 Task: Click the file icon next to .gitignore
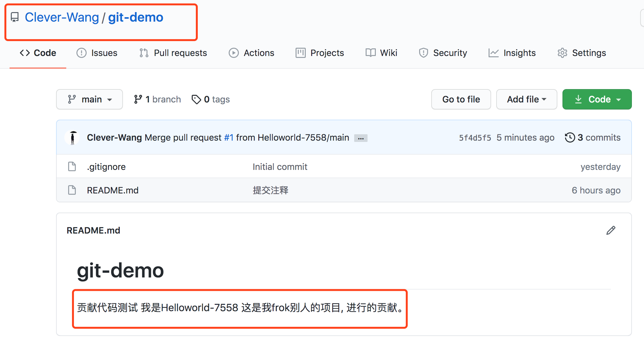click(x=72, y=166)
